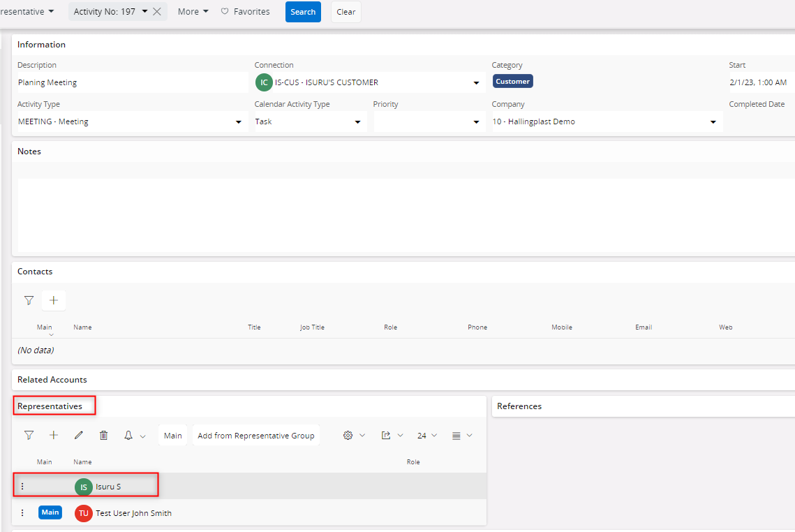Click Add from Representative Group button

256,436
